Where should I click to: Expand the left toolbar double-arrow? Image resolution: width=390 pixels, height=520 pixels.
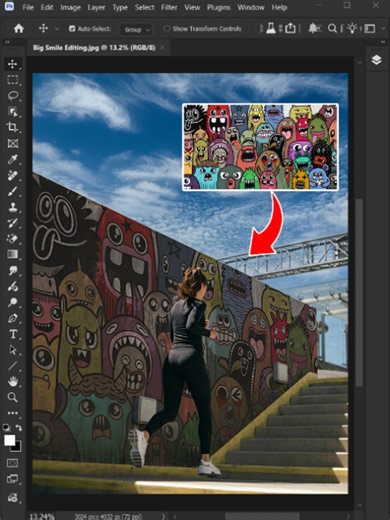click(x=7, y=42)
